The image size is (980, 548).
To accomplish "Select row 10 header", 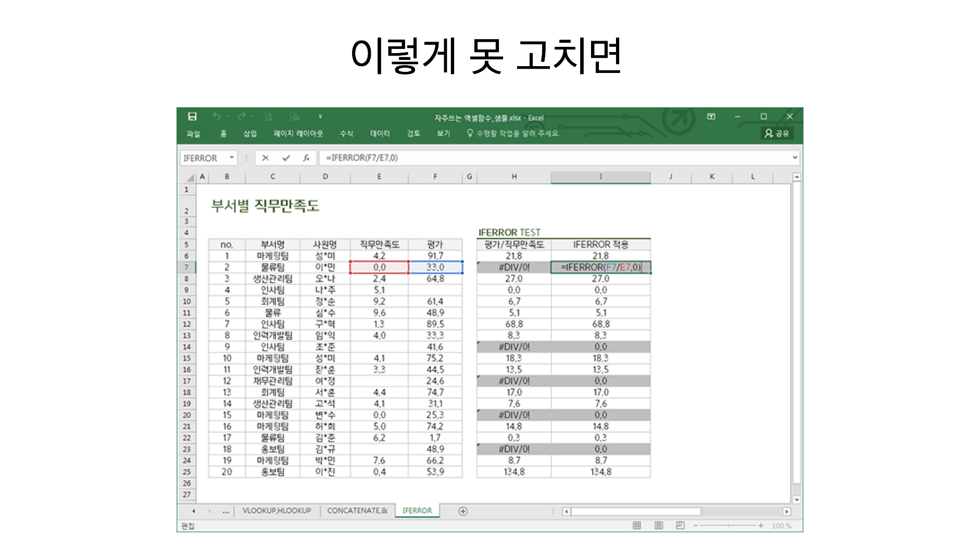I will pos(187,302).
